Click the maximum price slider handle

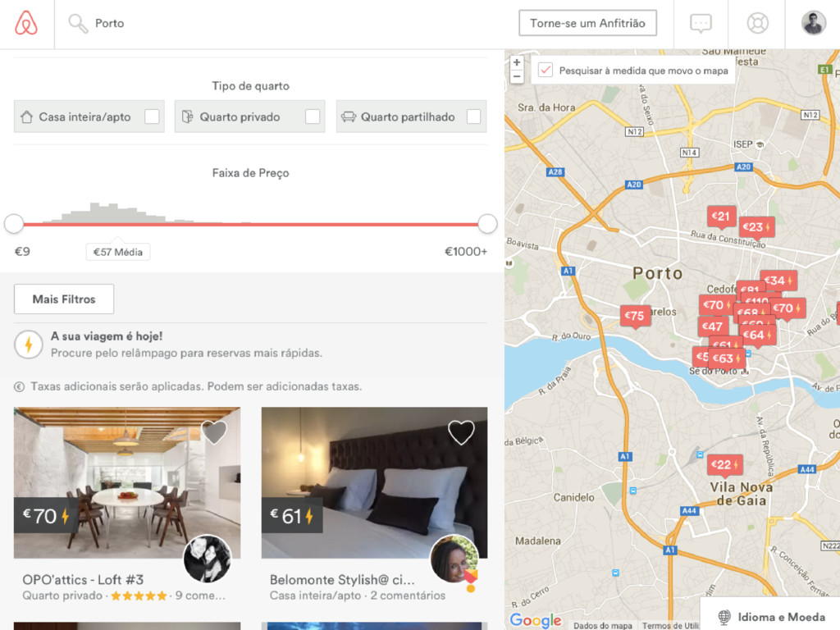pyautogui.click(x=487, y=224)
